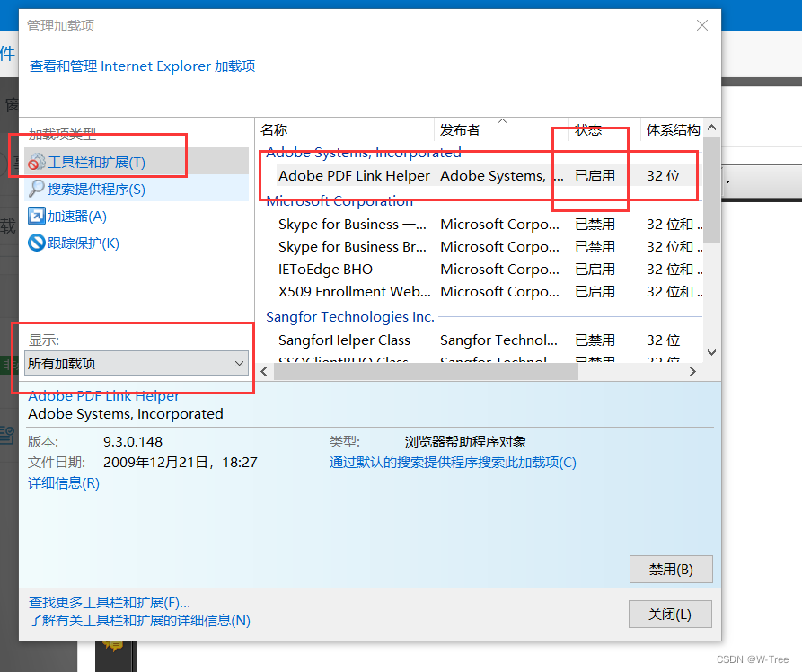Click the horizontal scrollbar thumb
The height and width of the screenshot is (672, 802).
(x=426, y=372)
